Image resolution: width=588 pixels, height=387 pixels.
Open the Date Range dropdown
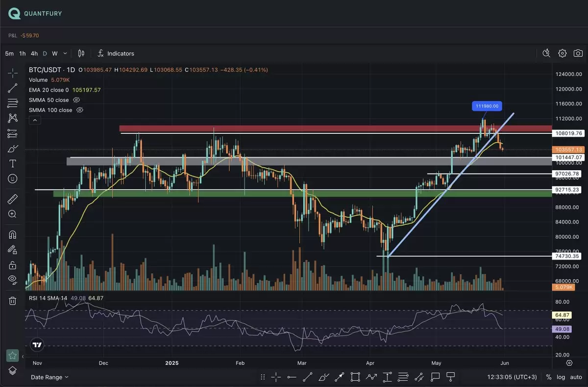coord(49,377)
